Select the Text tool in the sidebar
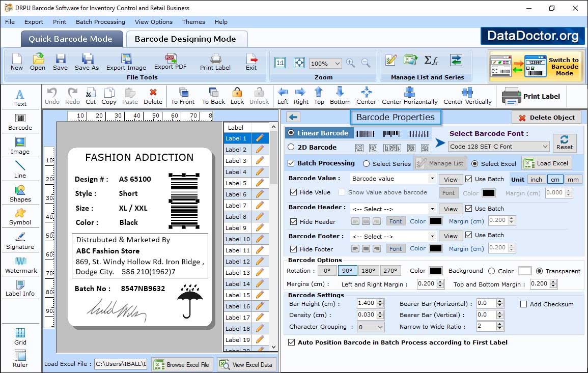Viewport: 588px width, 373px height. 20,98
